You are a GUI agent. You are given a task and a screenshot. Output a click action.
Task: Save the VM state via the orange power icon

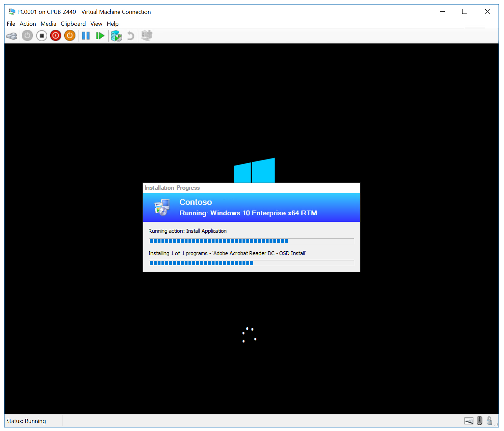(x=69, y=35)
